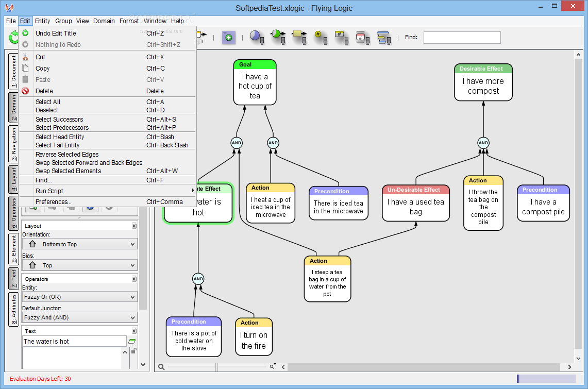Open the Entity menu
This screenshot has height=389, width=588.
click(43, 21)
